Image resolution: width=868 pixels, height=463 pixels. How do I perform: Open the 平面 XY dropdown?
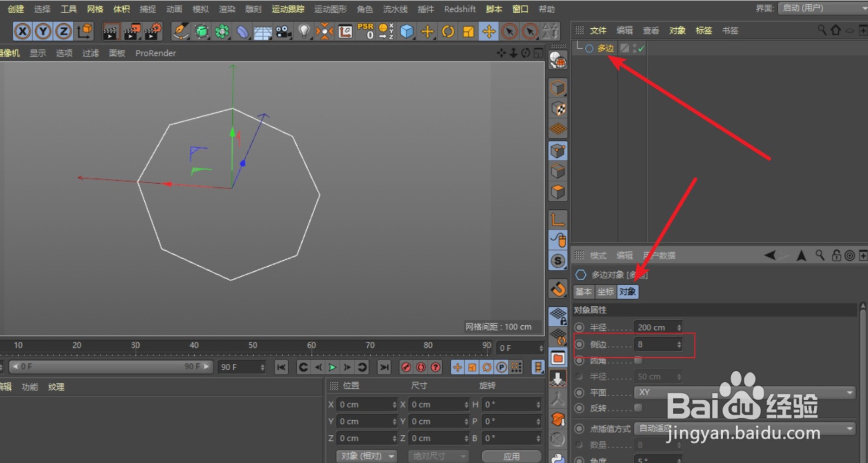(745, 392)
